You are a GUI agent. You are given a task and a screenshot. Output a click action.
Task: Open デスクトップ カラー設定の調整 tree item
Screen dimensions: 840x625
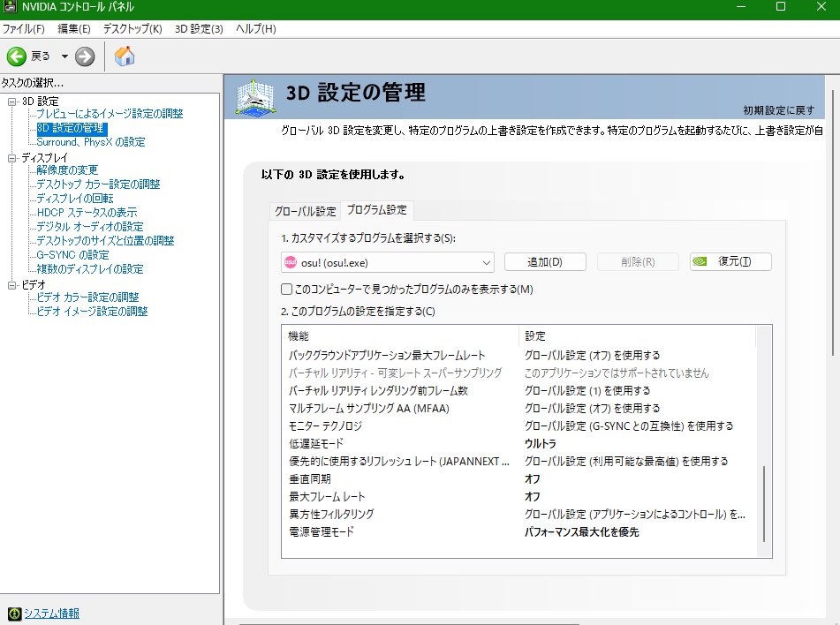click(98, 184)
